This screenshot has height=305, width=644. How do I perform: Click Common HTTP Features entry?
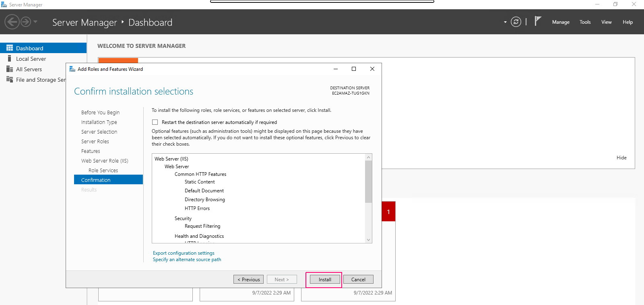(x=200, y=174)
